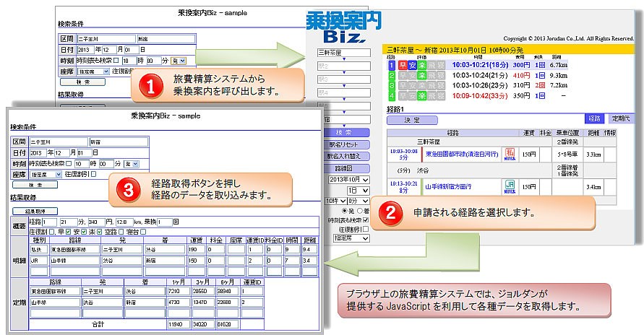
Task: Select the 着 radio button in Biz panel
Action: [359, 211]
